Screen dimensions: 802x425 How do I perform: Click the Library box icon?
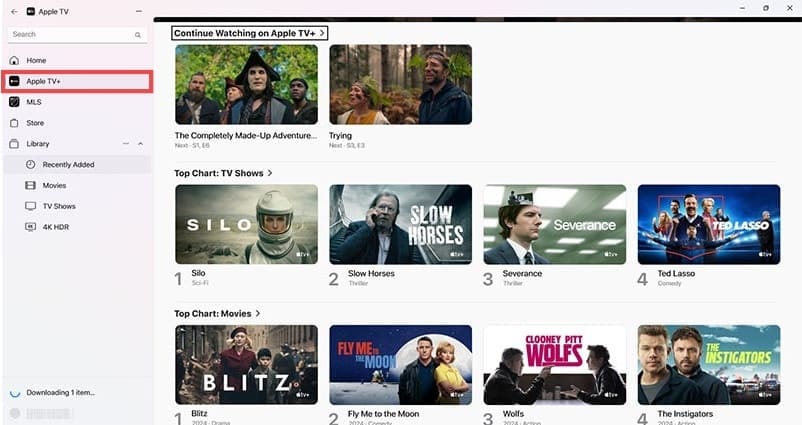pyautogui.click(x=14, y=144)
